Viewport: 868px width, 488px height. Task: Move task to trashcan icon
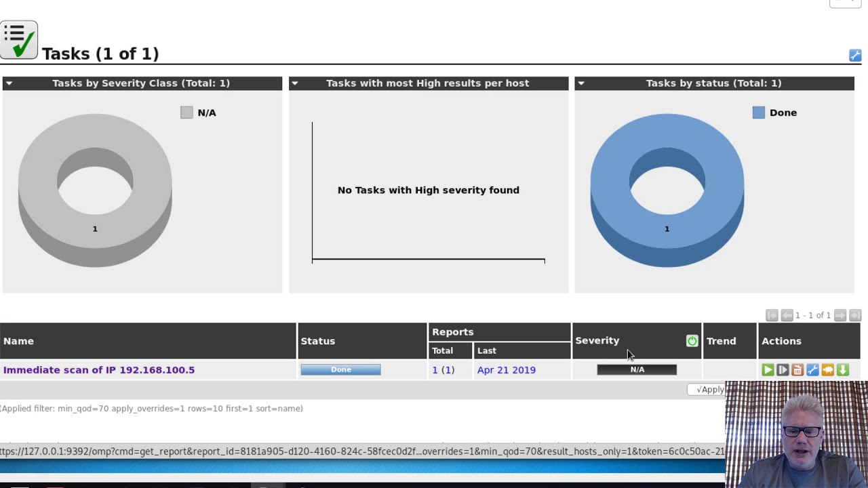pyautogui.click(x=797, y=370)
